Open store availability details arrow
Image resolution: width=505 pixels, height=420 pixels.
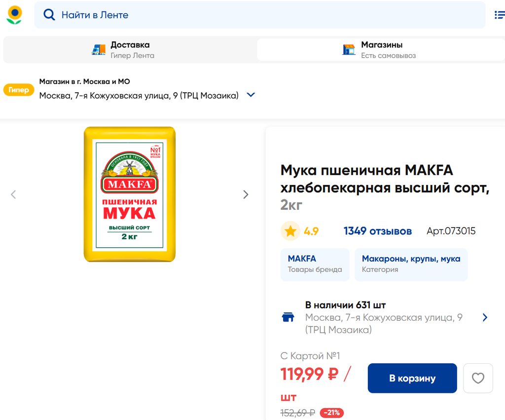tap(485, 317)
